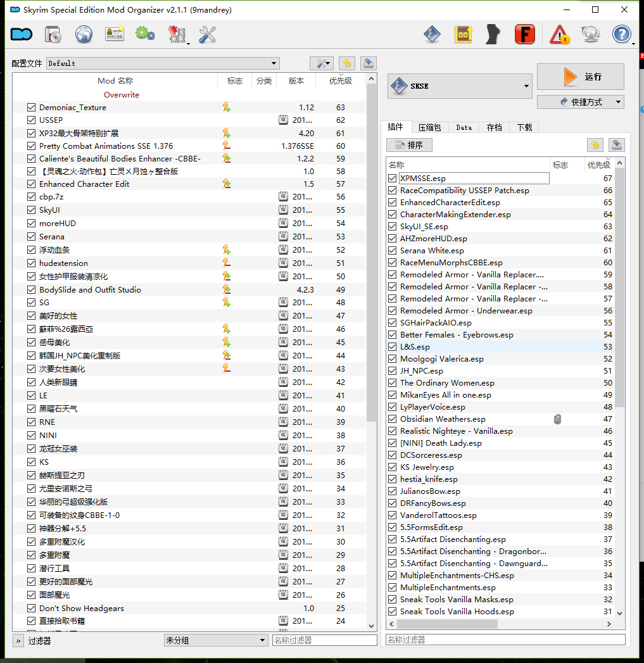Click the puzzle piece tools icon
This screenshot has width=644, height=663.
pyautogui.click(x=177, y=34)
